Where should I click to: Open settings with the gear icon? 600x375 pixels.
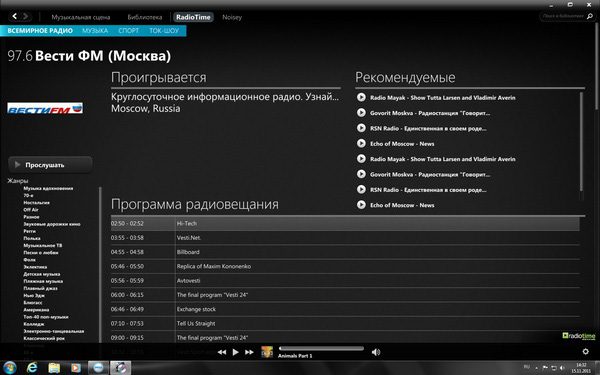585,351
